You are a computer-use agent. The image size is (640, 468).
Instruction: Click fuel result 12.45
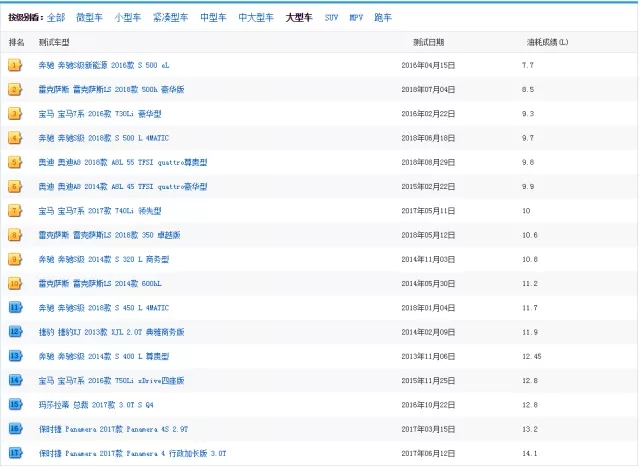point(532,357)
